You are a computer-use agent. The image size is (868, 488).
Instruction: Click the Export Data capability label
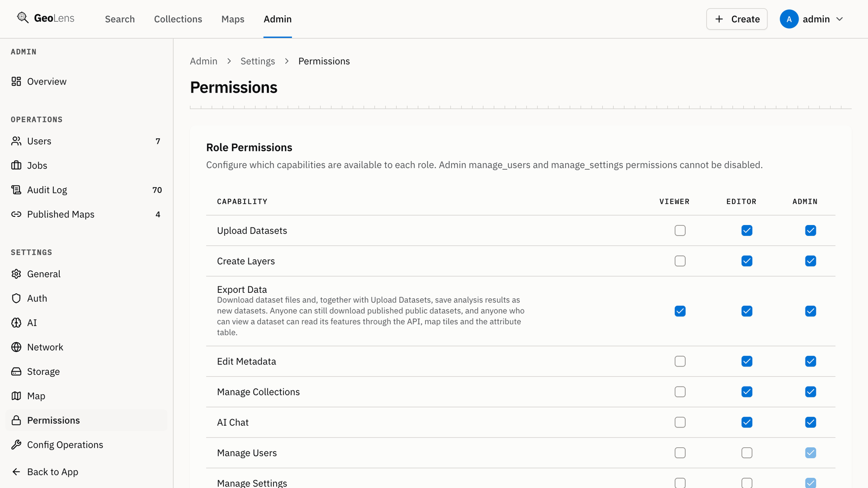coord(242,290)
